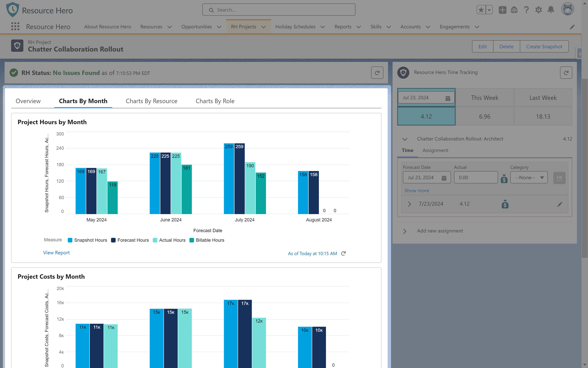Click the page vertical scrollbar

pos(585,168)
